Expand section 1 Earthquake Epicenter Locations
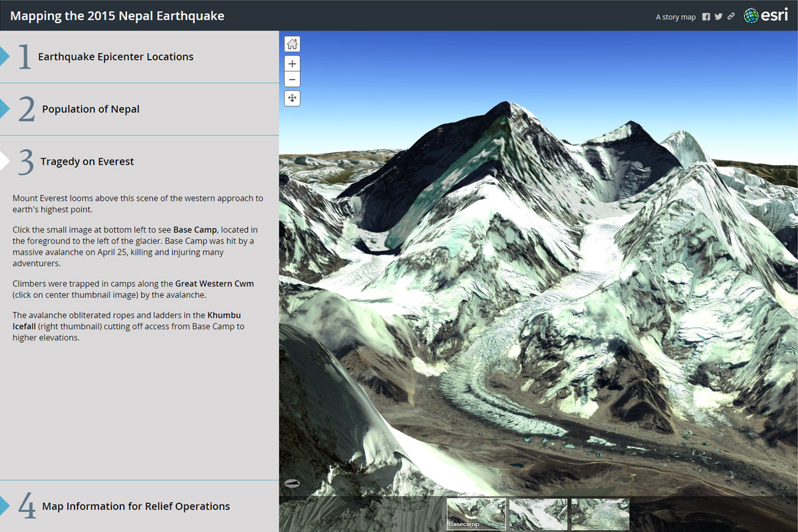The width and height of the screenshot is (798, 532). [116, 57]
